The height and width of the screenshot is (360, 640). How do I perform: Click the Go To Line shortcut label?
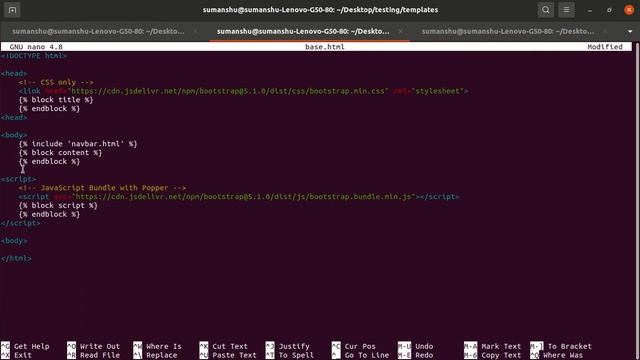(367, 356)
